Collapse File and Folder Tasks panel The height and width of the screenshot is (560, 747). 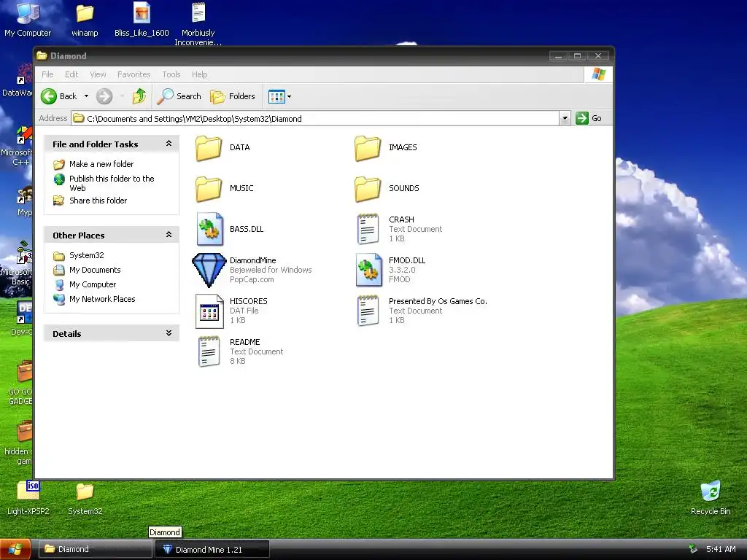(x=169, y=144)
